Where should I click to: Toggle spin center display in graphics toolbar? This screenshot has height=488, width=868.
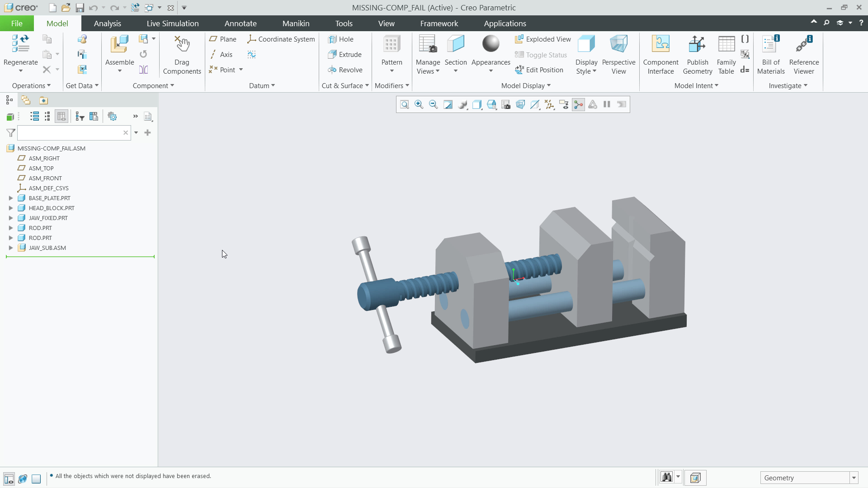[578, 105]
